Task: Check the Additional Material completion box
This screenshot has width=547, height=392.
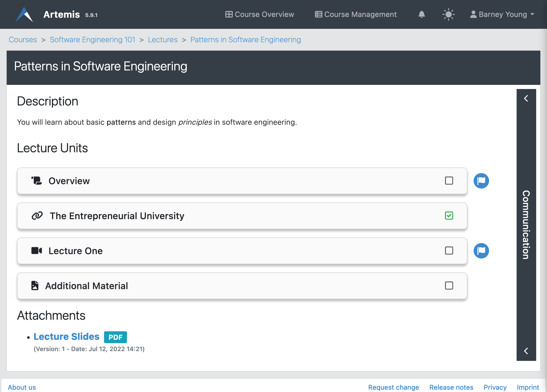Action: point(449,286)
